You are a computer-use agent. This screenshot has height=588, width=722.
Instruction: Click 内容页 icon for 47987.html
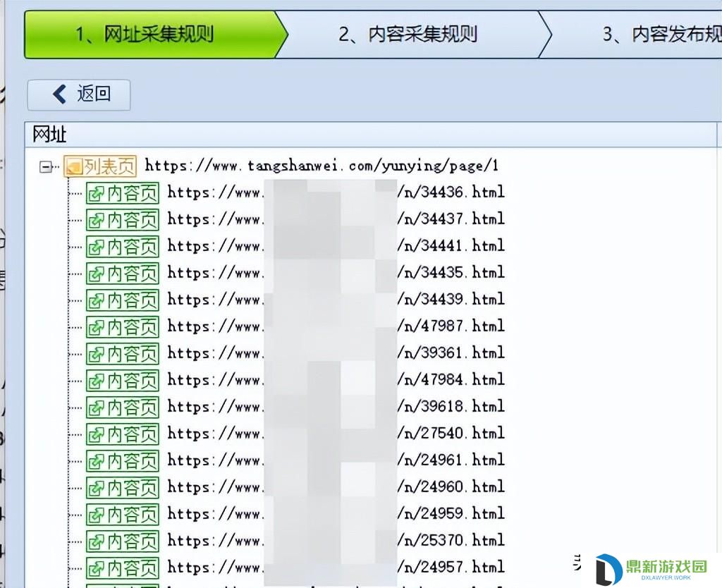click(123, 327)
